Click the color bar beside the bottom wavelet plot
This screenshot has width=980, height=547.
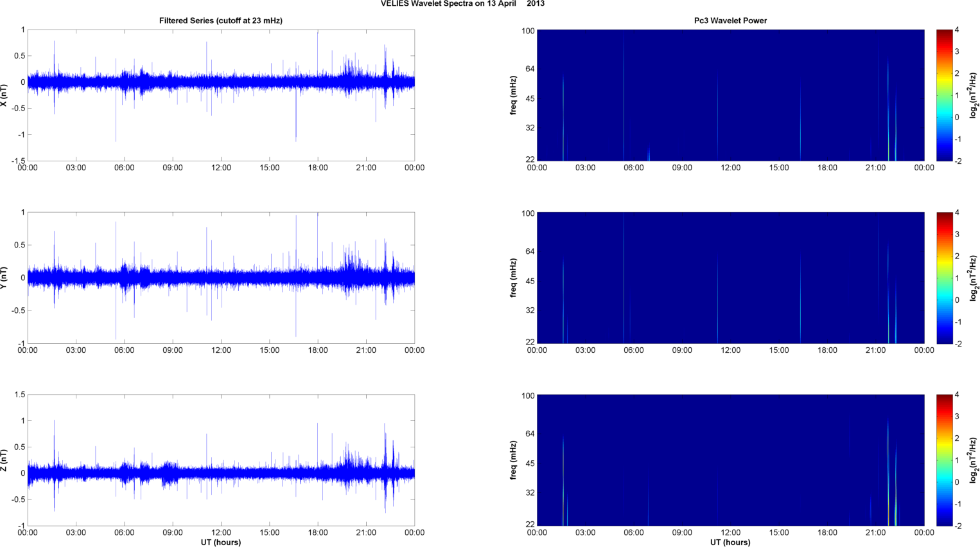point(944,460)
